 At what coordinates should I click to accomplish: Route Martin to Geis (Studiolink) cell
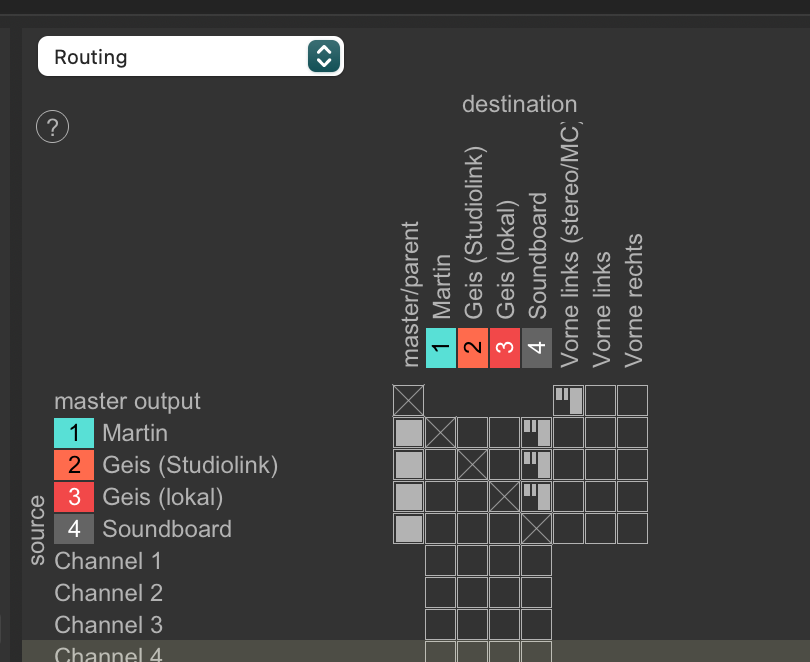(x=472, y=433)
